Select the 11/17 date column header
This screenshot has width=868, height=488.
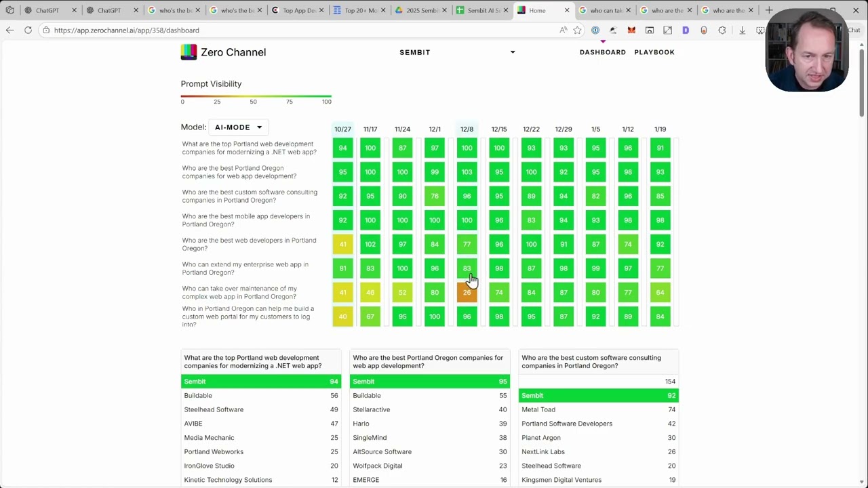(370, 129)
